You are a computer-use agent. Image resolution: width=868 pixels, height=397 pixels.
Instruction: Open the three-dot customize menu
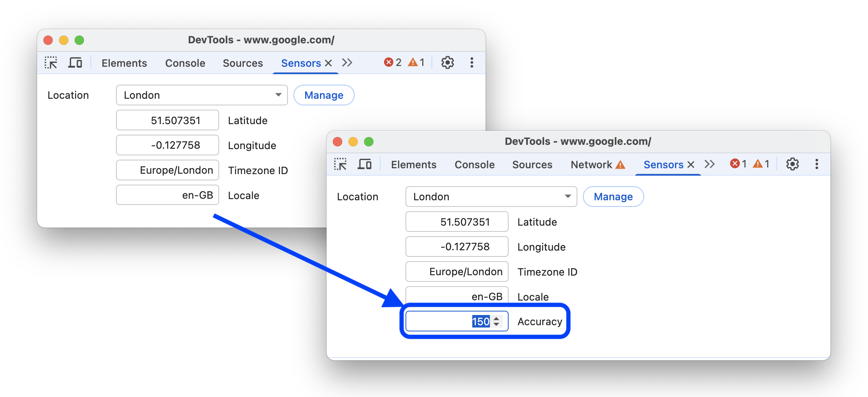[x=817, y=164]
